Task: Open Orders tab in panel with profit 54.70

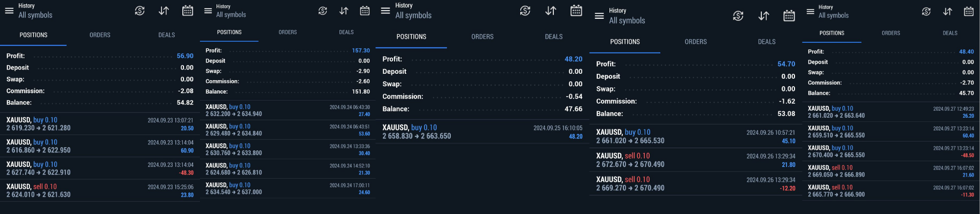Action: click(696, 42)
